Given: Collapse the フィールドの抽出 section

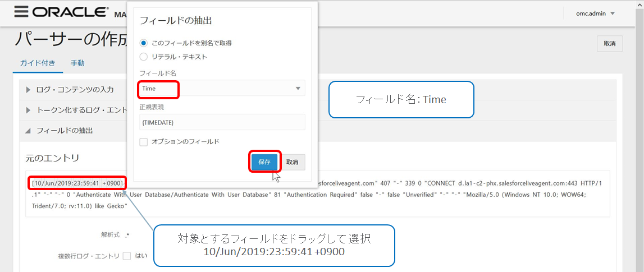Looking at the screenshot, I should [59, 131].
